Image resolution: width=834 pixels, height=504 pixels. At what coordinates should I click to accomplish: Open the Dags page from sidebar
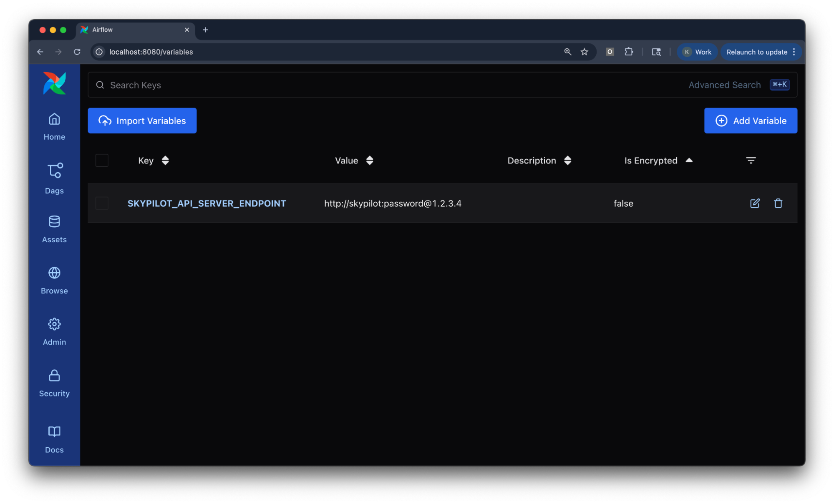[54, 178]
